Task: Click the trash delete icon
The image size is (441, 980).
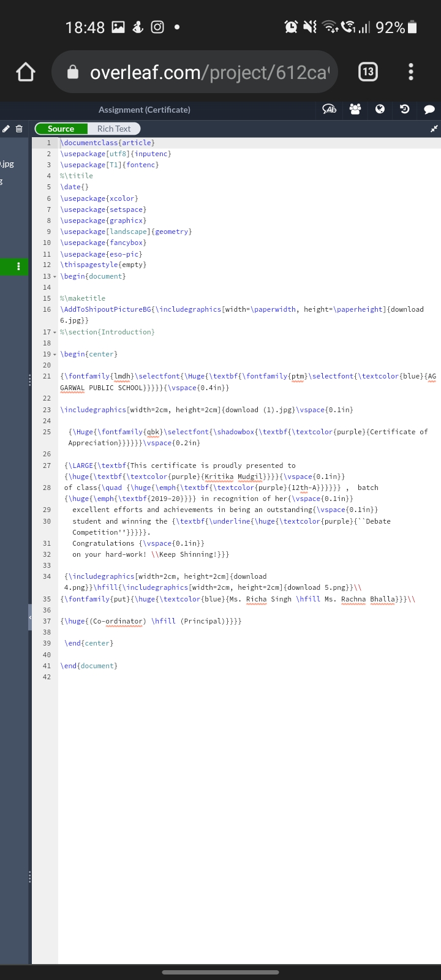Action: coord(19,129)
